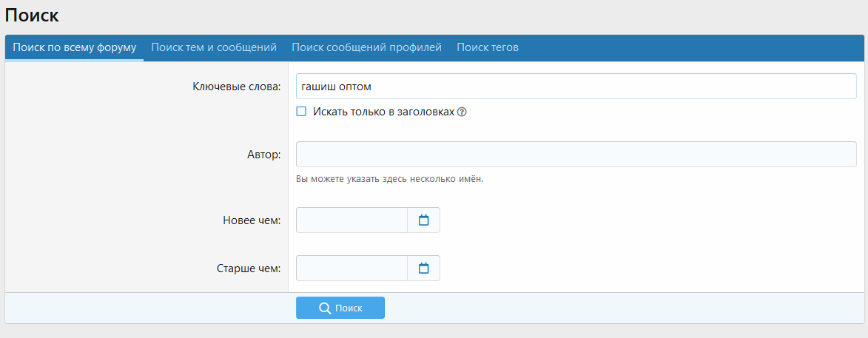Screen dimensions: 868x338
Task: Click the "Поиск" page heading
Action: pyautogui.click(x=32, y=15)
